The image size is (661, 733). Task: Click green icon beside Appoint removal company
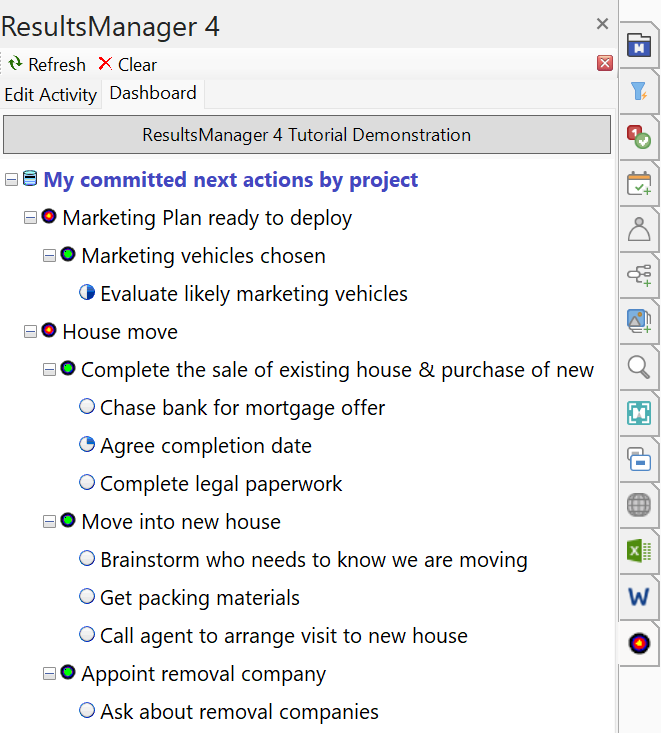click(68, 672)
